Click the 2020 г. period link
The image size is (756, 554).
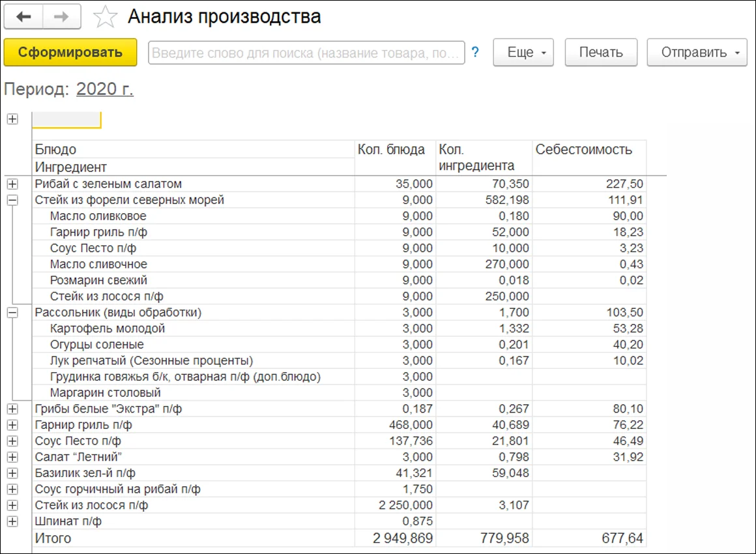point(105,89)
